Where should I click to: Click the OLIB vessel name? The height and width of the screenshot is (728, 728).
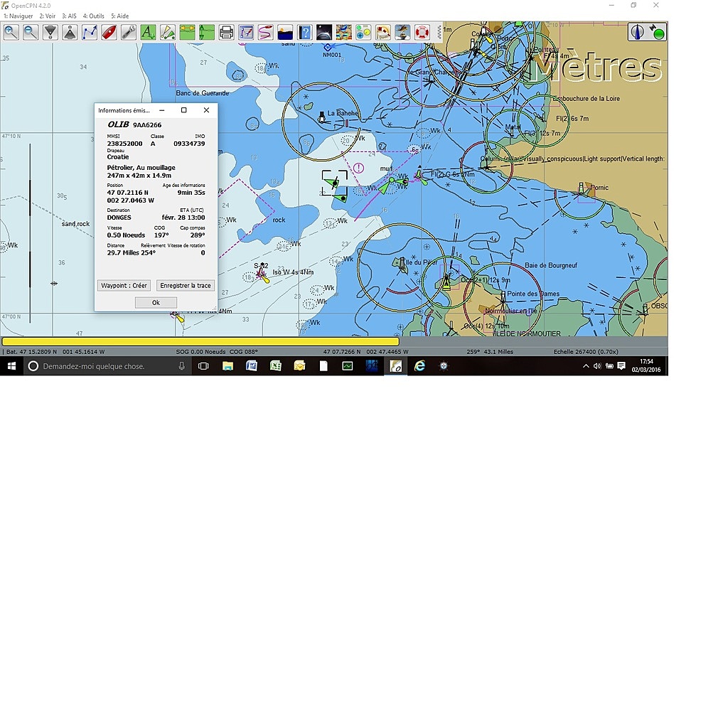pos(118,124)
